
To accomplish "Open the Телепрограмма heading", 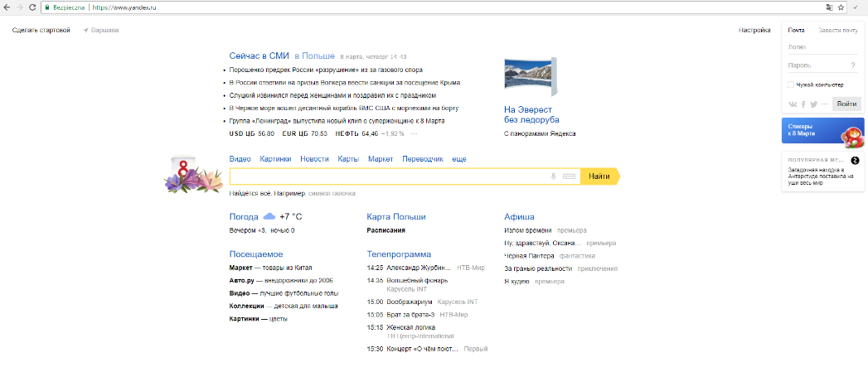I will tap(399, 254).
